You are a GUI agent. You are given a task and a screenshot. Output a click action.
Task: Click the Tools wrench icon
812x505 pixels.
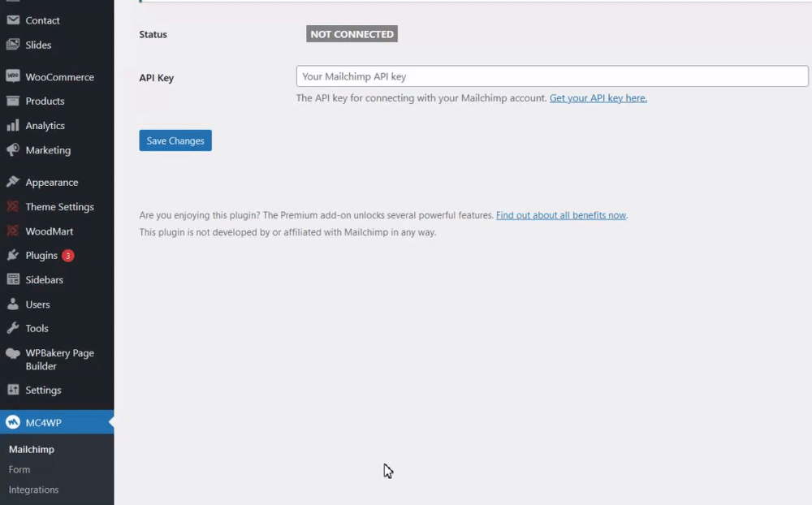pyautogui.click(x=13, y=328)
